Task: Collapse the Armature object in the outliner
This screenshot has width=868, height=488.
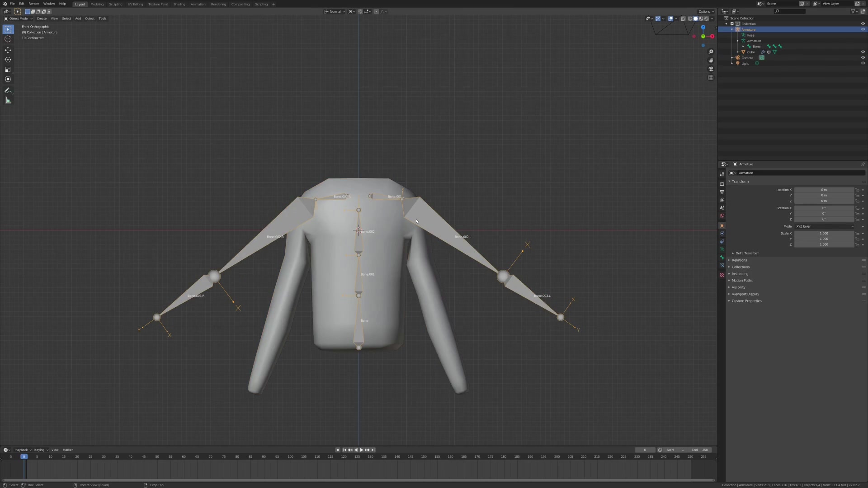Action: tap(732, 29)
